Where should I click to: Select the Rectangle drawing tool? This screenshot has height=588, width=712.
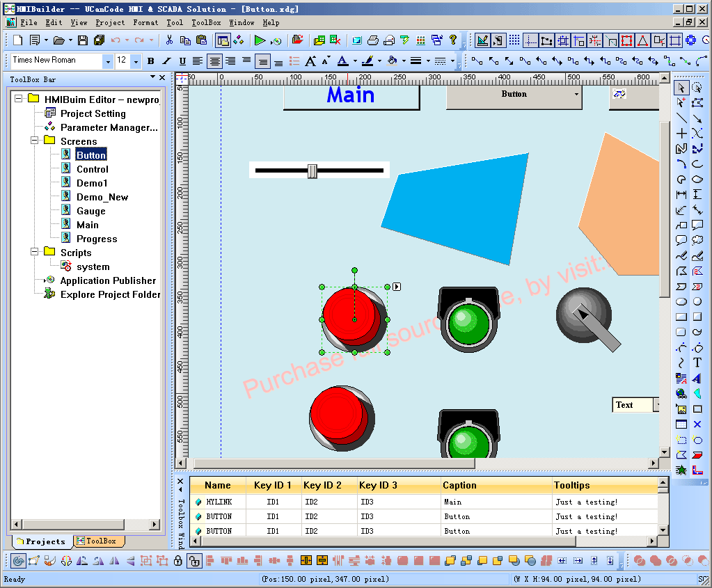[x=681, y=317]
